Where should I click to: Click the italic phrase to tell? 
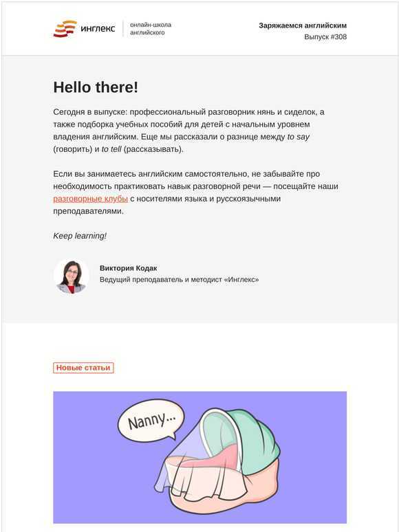[111, 149]
